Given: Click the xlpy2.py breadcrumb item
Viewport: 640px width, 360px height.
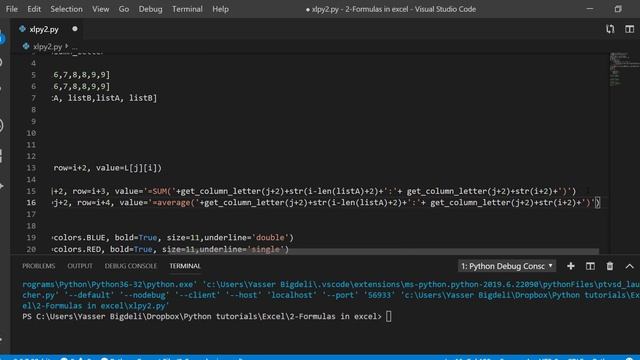Looking at the screenshot, I should pos(47,47).
